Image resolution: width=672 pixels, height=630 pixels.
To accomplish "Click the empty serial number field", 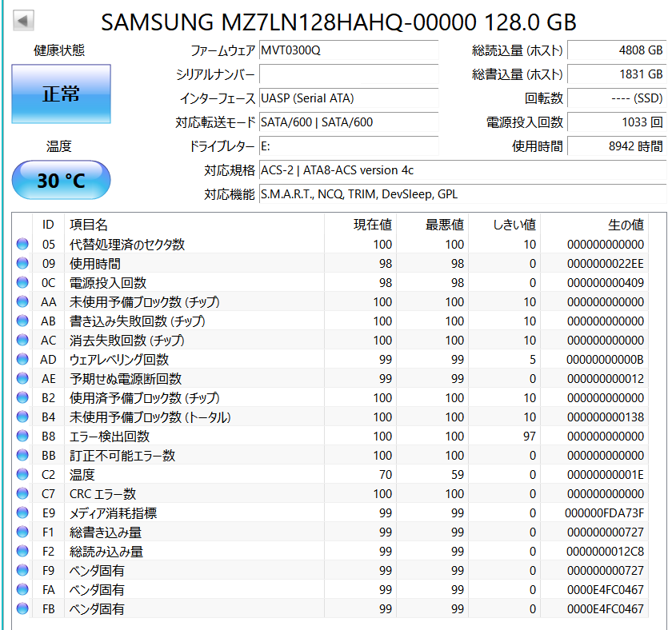I will (x=349, y=74).
